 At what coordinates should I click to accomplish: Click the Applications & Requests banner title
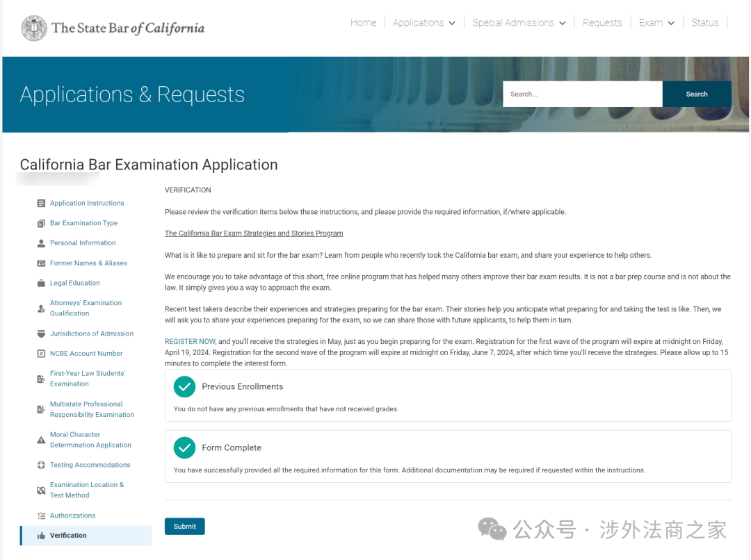(132, 94)
